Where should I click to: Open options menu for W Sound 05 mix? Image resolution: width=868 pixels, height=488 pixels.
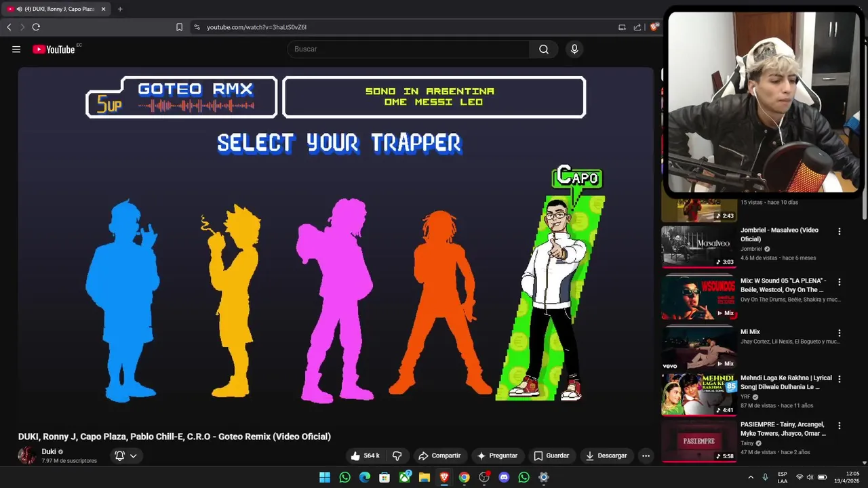pos(840,281)
